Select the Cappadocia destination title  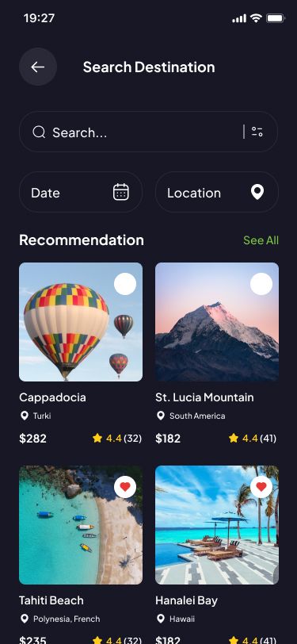click(x=52, y=397)
